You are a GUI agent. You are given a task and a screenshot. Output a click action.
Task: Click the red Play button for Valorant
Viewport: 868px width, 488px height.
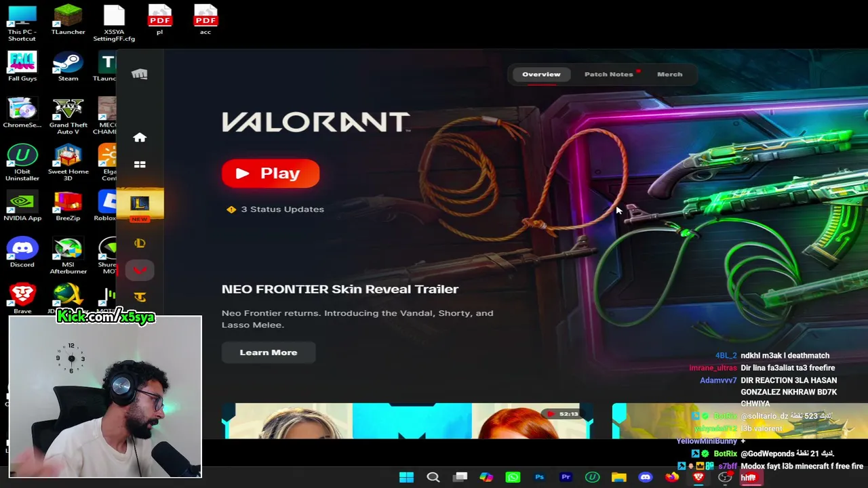pos(271,174)
